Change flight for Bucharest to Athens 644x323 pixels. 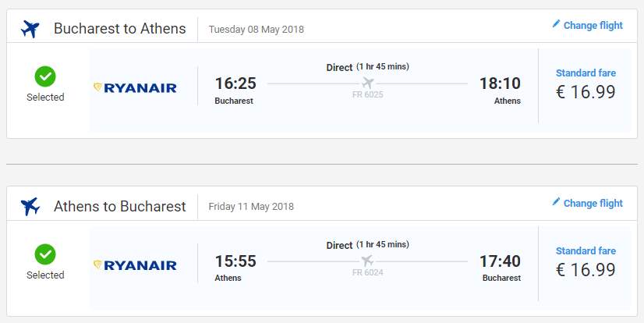[x=593, y=25]
